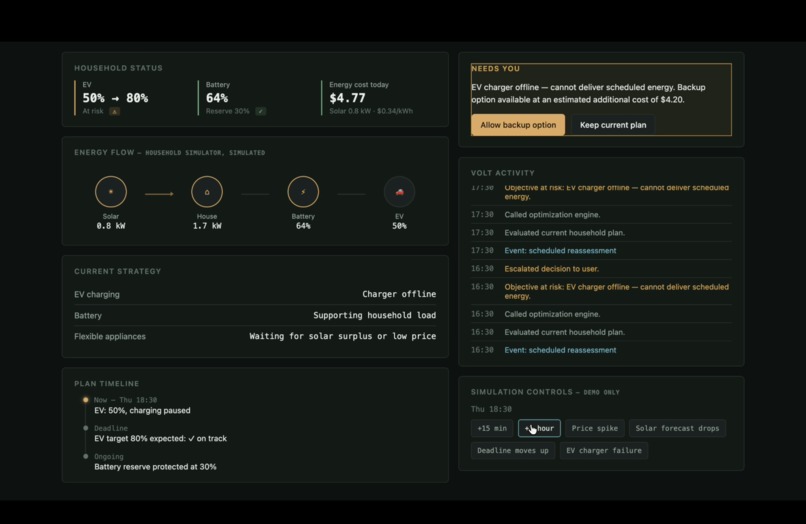Click the 16:30 'Called optimization engine.' entry
The image size is (806, 524).
tap(601, 314)
